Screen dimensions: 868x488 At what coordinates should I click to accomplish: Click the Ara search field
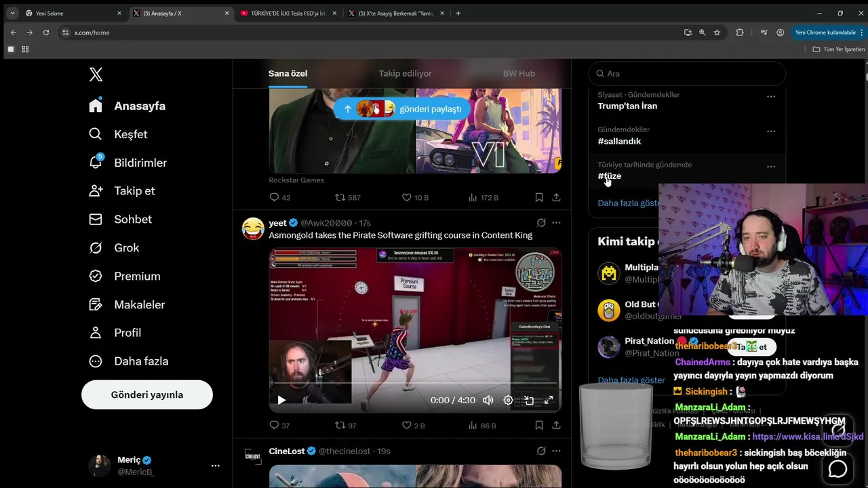[687, 73]
